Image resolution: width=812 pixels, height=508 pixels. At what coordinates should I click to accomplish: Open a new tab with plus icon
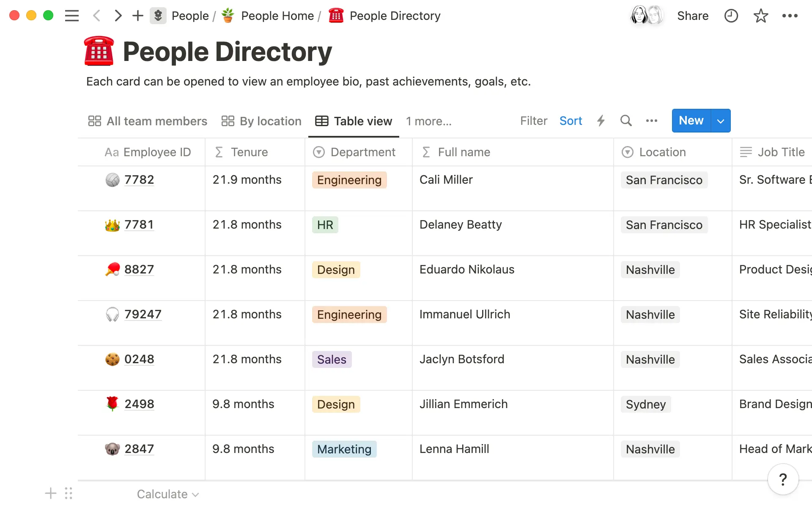137,16
